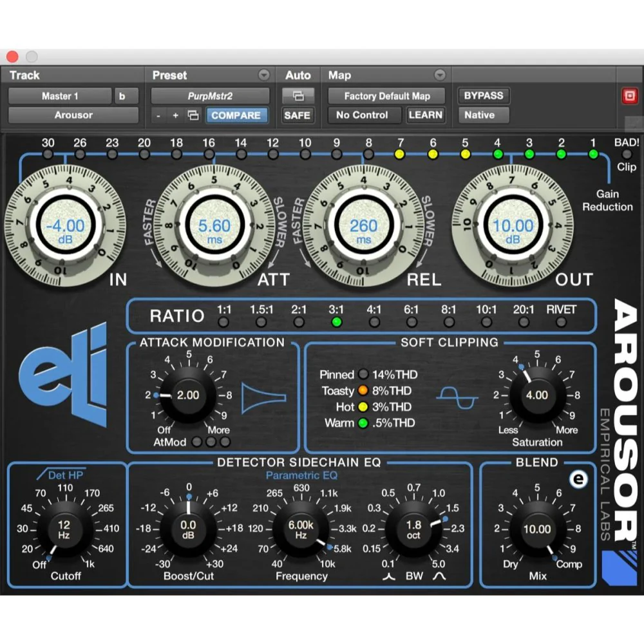Click the REL release time knob
The height and width of the screenshot is (644, 644).
pos(363,225)
